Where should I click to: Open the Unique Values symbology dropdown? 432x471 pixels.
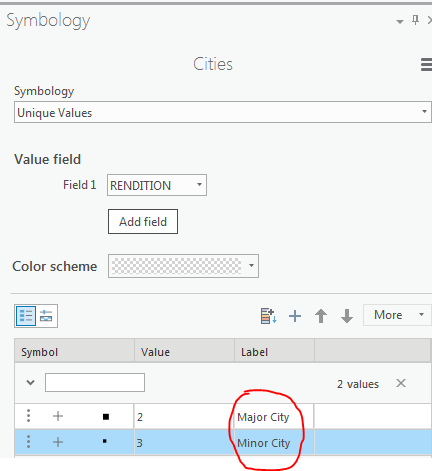point(223,112)
